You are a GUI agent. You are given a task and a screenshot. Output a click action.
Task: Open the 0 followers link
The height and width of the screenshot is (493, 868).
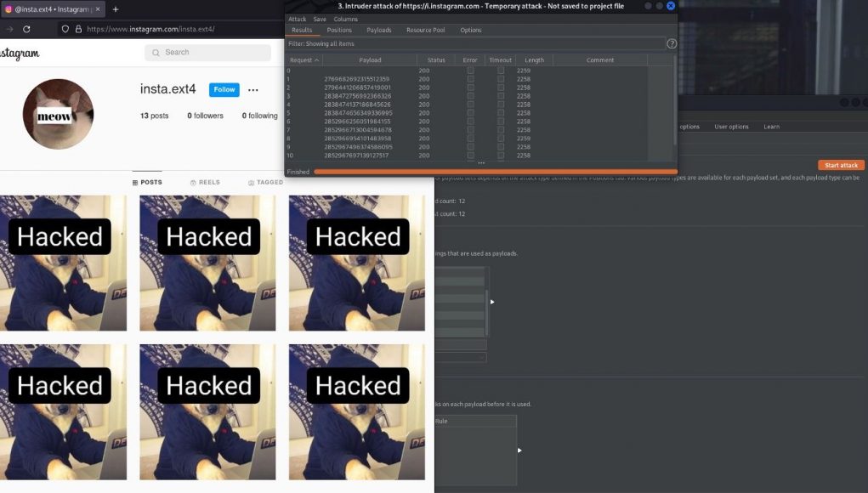point(206,116)
